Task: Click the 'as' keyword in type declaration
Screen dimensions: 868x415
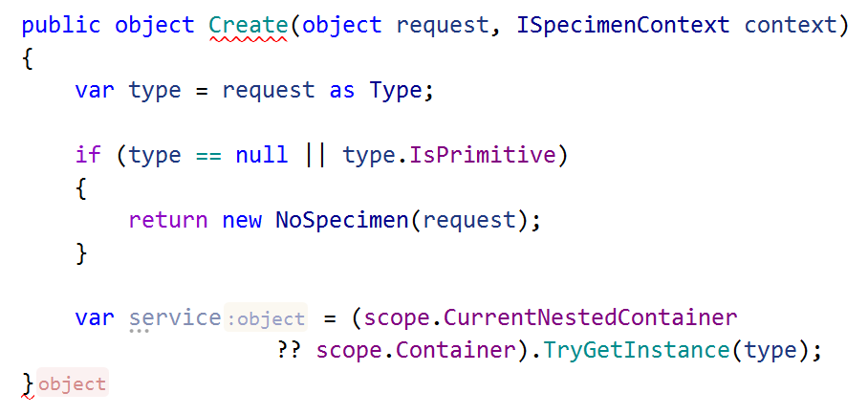Action: coord(341,90)
